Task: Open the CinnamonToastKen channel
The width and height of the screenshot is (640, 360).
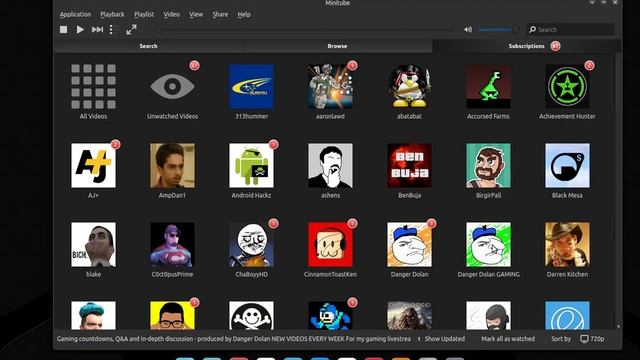Action: tap(330, 244)
